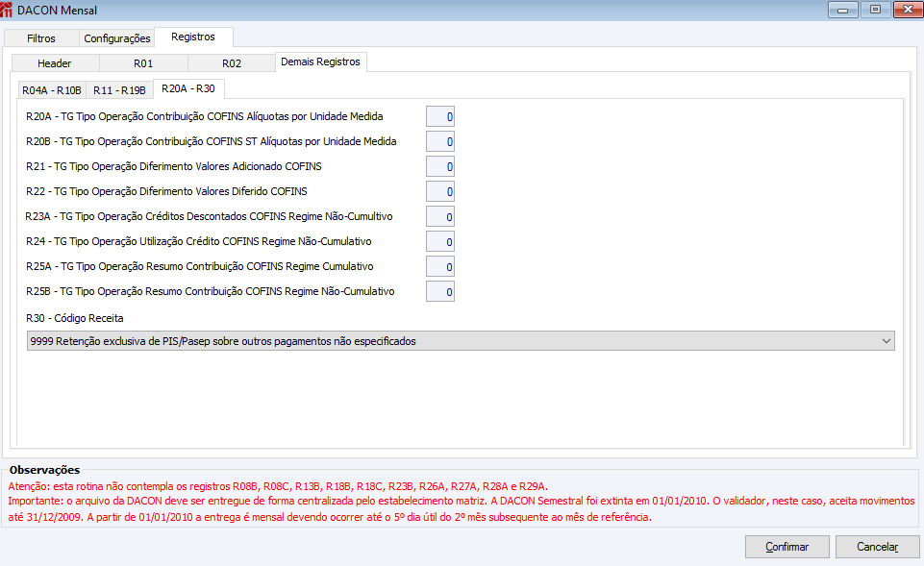
Task: Click the Cancelar button
Action: pos(878,547)
